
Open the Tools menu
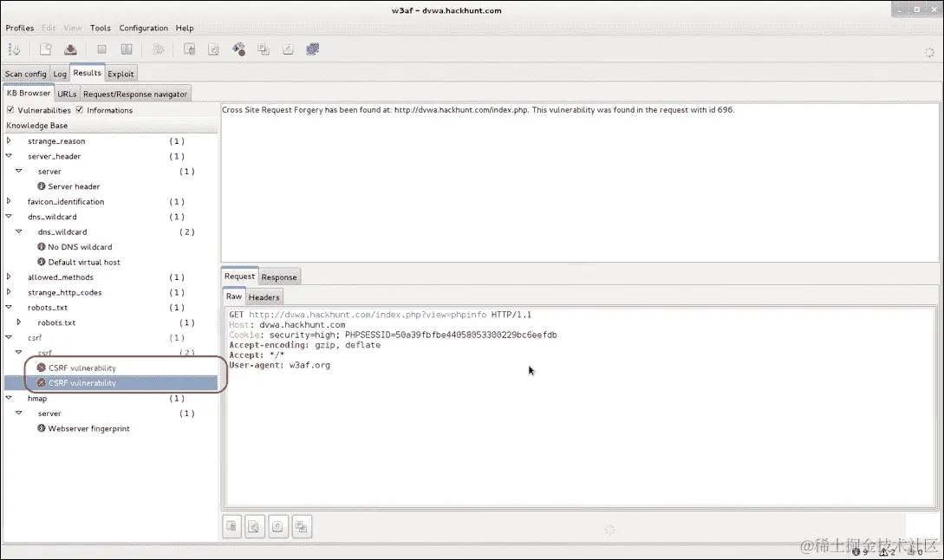[x=101, y=28]
